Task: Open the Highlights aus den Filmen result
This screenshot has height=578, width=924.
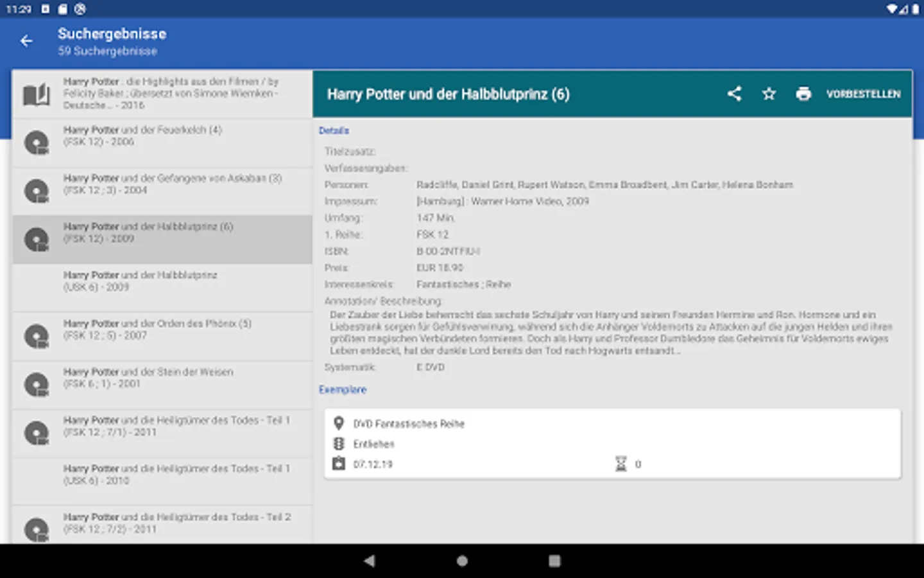Action: pyautogui.click(x=162, y=94)
